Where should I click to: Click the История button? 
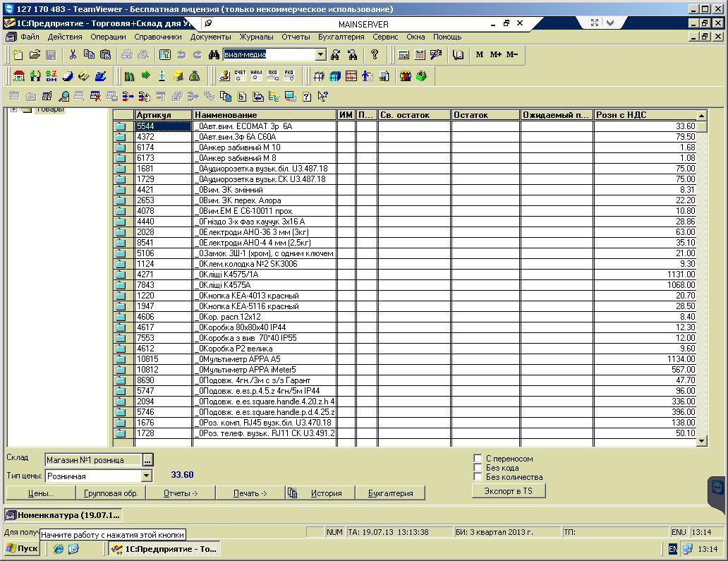pos(320,493)
